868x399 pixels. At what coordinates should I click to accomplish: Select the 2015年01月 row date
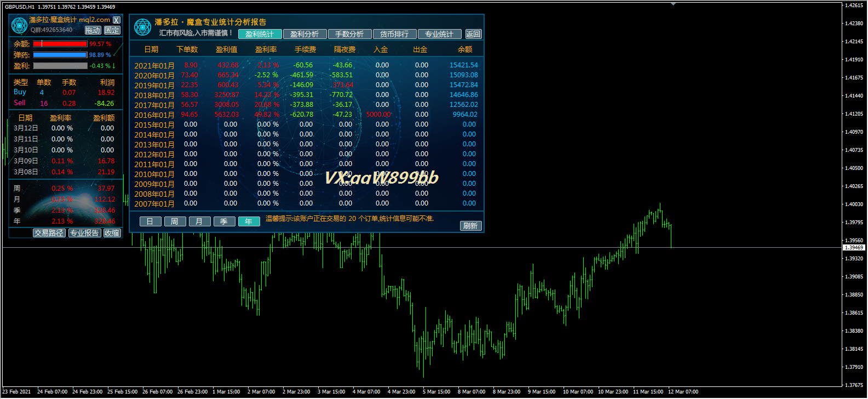154,125
